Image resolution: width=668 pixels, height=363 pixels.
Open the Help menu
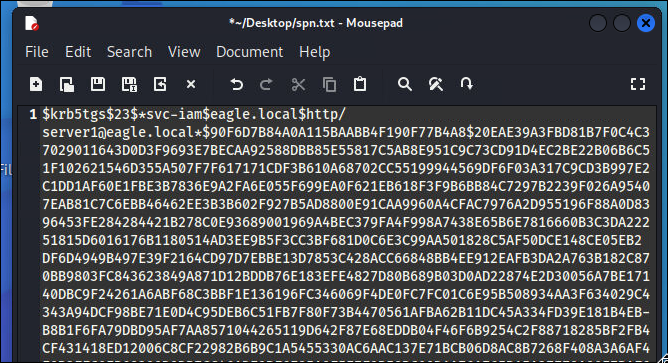(314, 52)
